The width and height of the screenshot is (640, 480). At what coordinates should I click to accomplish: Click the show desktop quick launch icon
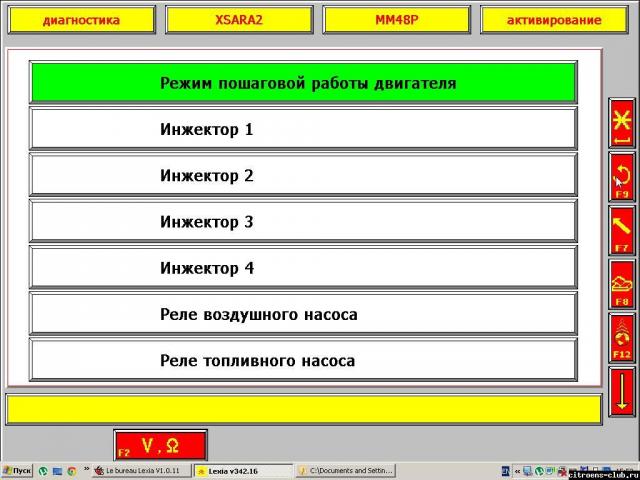click(x=57, y=471)
